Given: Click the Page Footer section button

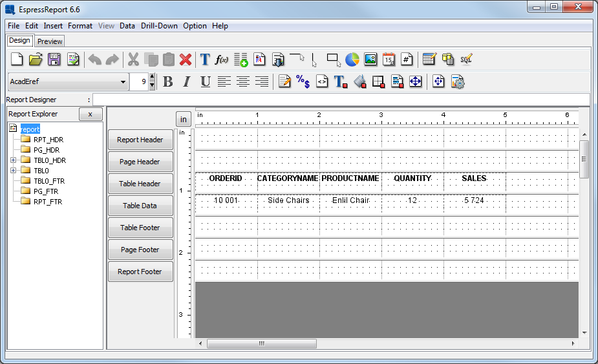Looking at the screenshot, I should point(140,250).
